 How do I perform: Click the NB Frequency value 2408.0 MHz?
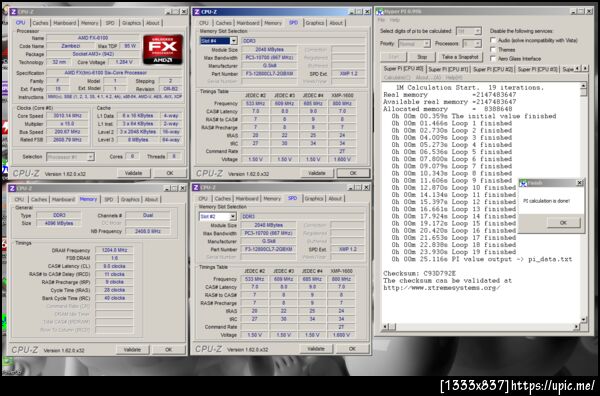point(148,231)
